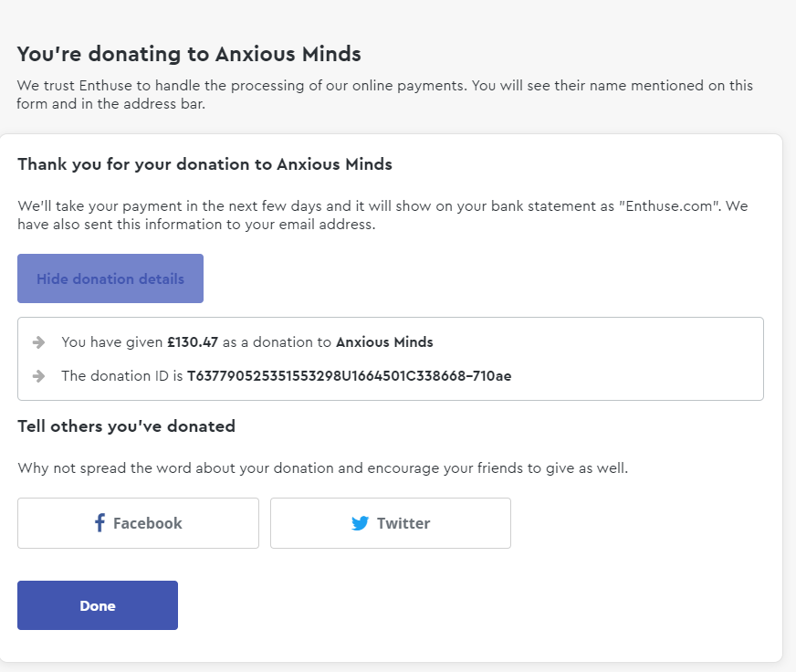
Task: Click the arrow icon beside donation ID line
Action: point(38,375)
